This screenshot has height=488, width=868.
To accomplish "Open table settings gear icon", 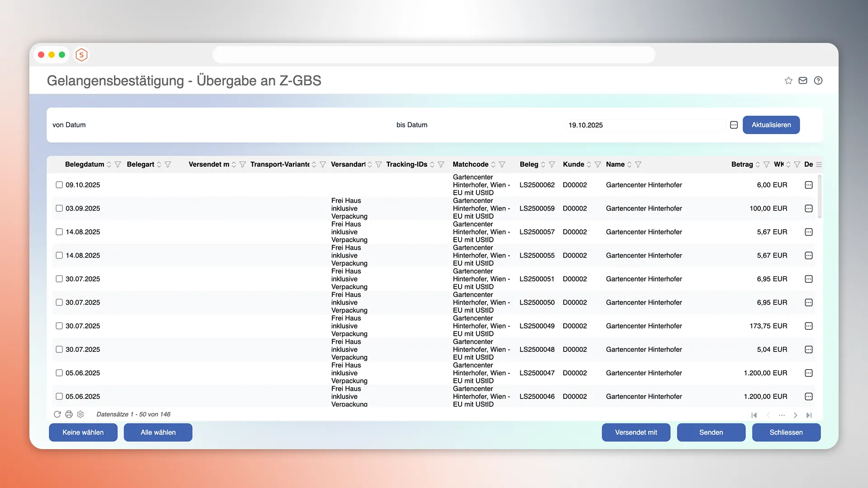I will click(80, 414).
